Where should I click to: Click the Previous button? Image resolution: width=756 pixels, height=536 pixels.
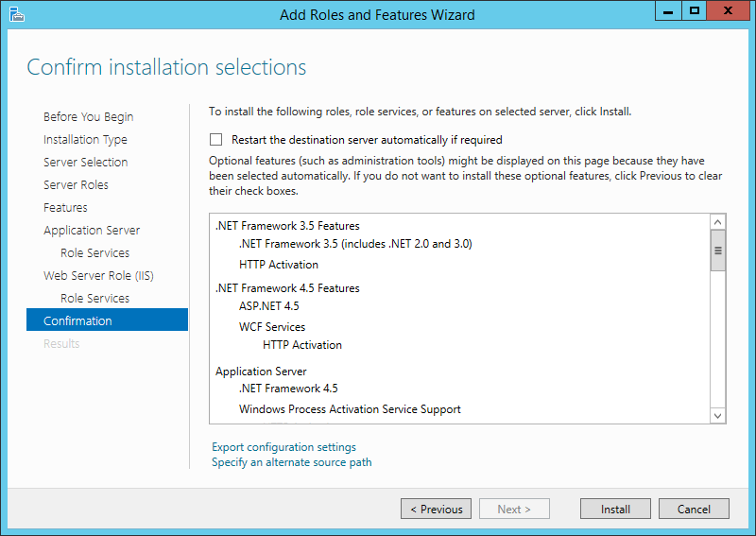436,509
